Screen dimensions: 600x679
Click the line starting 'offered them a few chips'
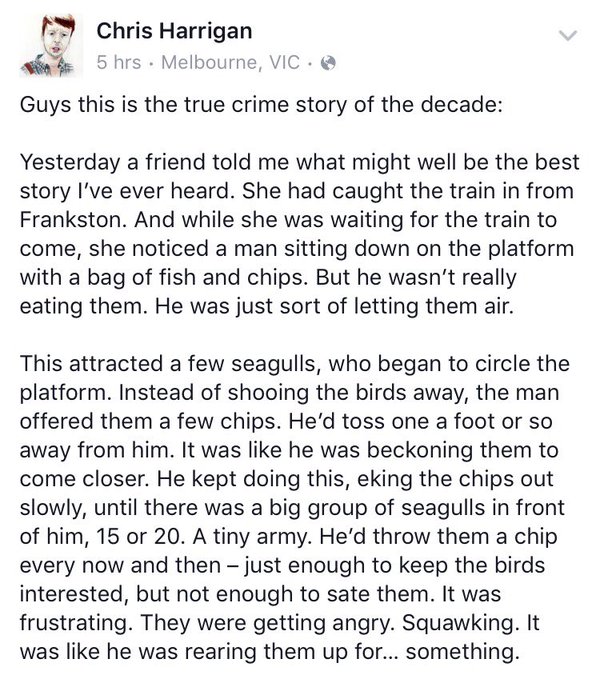coord(286,421)
